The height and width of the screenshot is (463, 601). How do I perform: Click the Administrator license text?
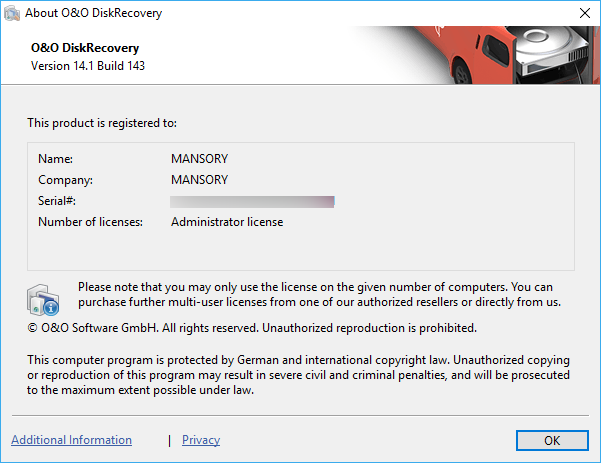tap(227, 222)
